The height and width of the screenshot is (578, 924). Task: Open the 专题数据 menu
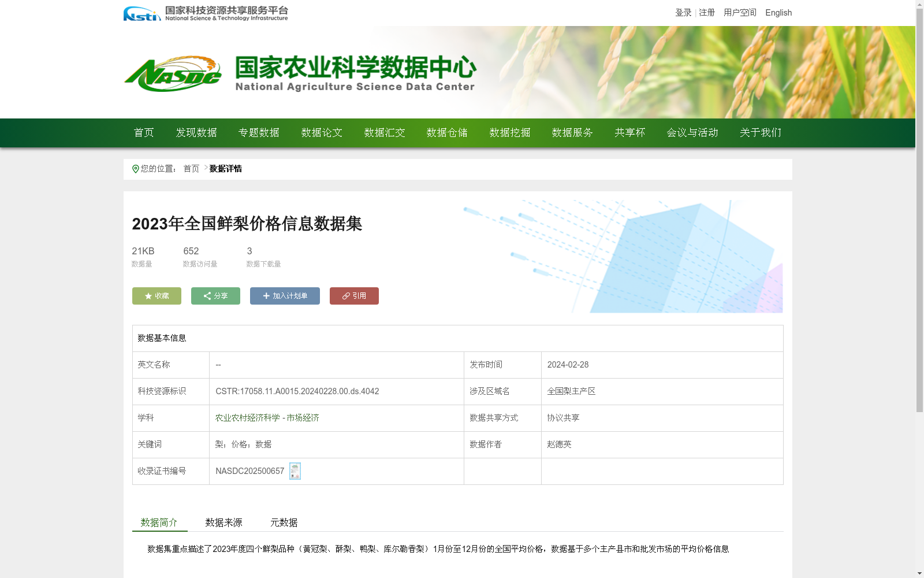tap(259, 133)
